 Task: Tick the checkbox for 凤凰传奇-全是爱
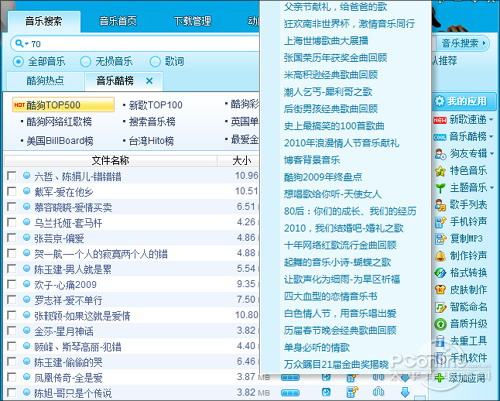coord(12,377)
